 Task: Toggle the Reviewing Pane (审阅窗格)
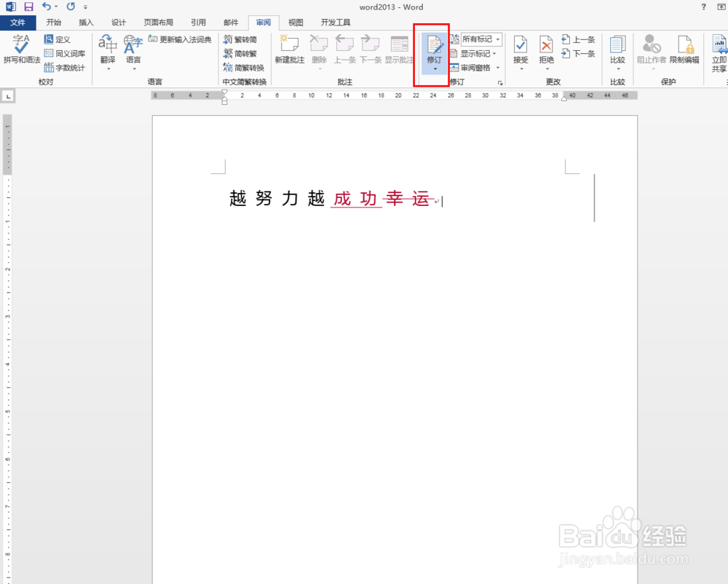[x=470, y=68]
